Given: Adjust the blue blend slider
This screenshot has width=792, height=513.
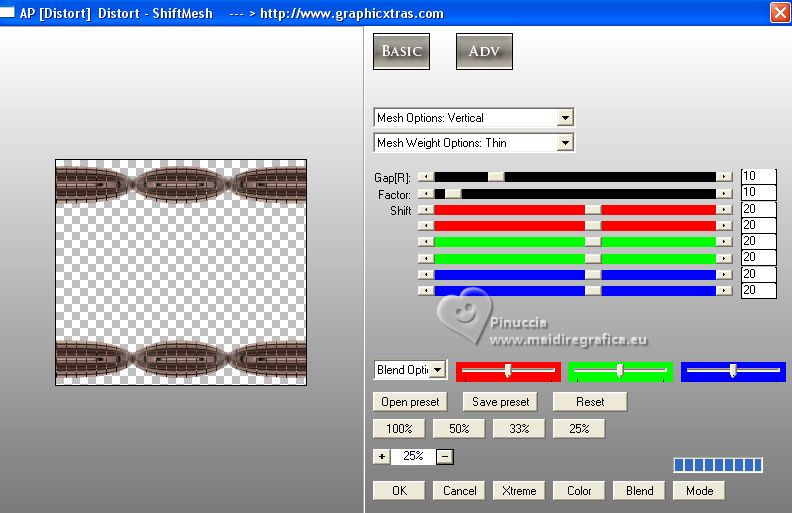Looking at the screenshot, I should (x=733, y=371).
